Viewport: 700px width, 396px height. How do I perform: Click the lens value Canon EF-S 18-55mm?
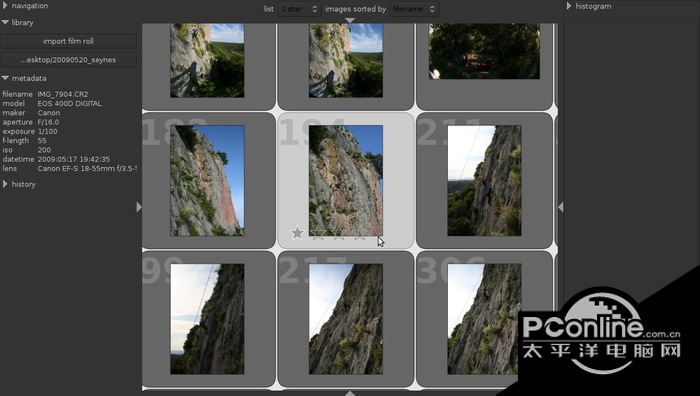87,168
